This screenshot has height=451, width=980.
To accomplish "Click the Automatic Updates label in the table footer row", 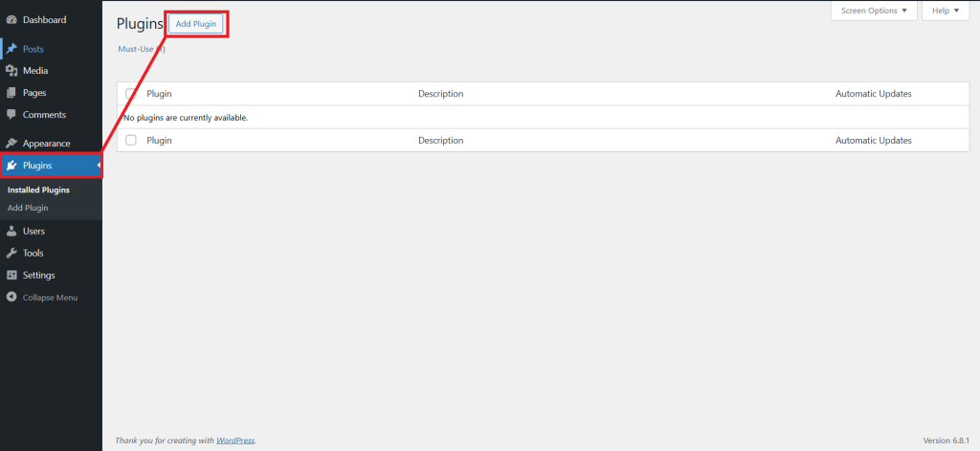I will coord(873,140).
